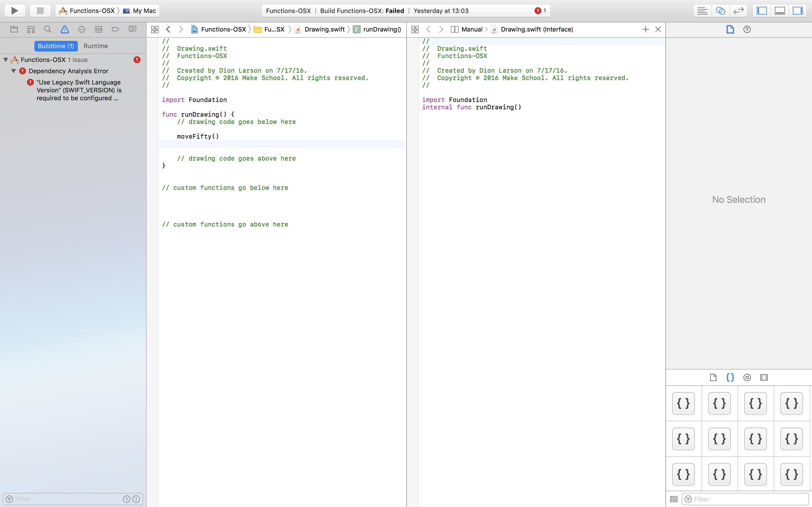Collapse the Dependency Analysis Error entry
This screenshot has width=812, height=507.
point(14,71)
